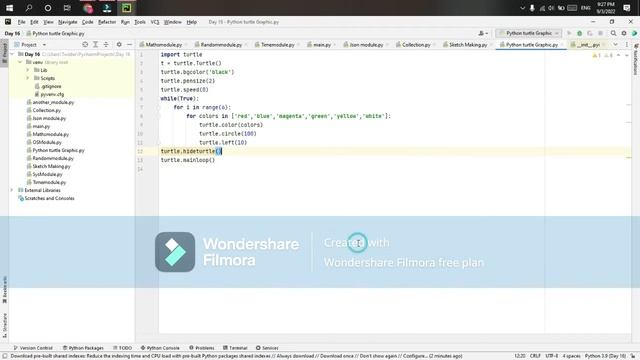Open the Tools menu
This screenshot has height=360, width=640.
click(140, 22)
